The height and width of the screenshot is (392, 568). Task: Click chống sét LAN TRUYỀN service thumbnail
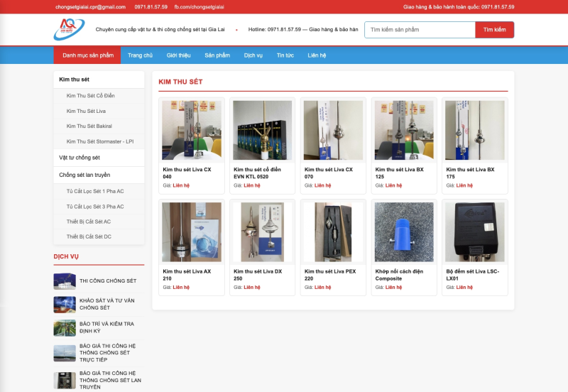click(x=65, y=381)
